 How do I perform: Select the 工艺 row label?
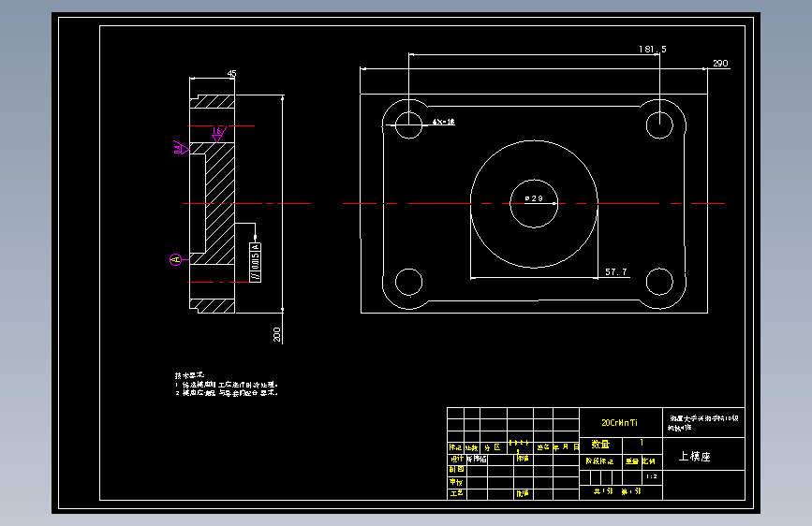pos(456,493)
